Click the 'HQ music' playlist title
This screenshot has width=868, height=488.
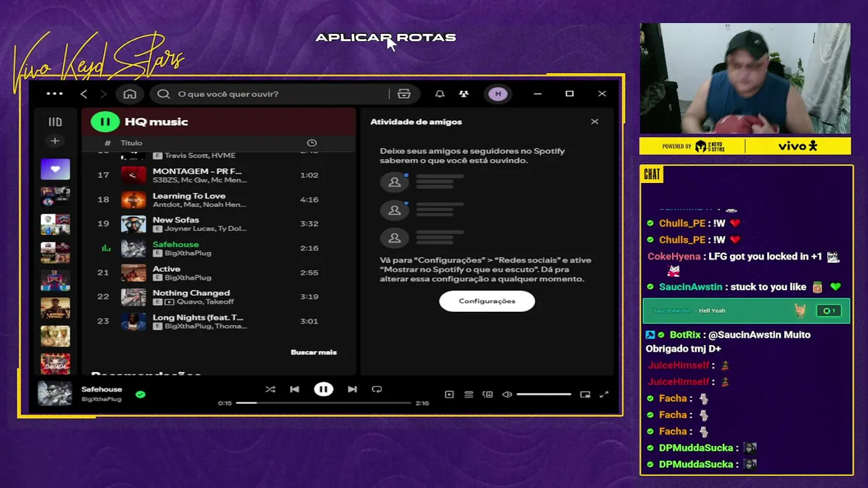pos(156,122)
